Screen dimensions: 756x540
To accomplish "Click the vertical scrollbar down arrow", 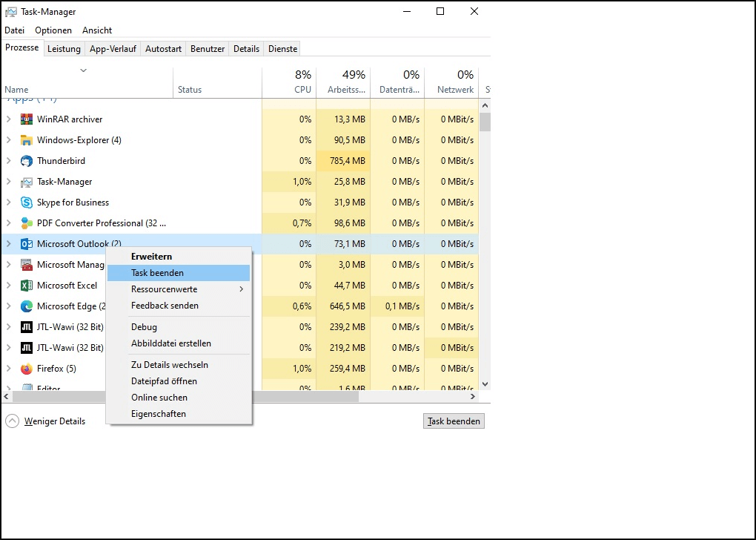I will (x=485, y=383).
